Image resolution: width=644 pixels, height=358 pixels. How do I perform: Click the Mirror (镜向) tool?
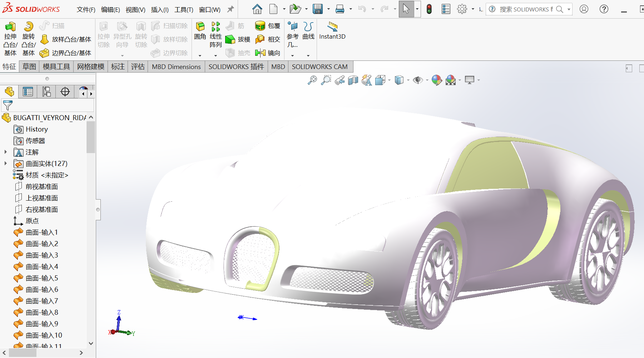tap(268, 53)
